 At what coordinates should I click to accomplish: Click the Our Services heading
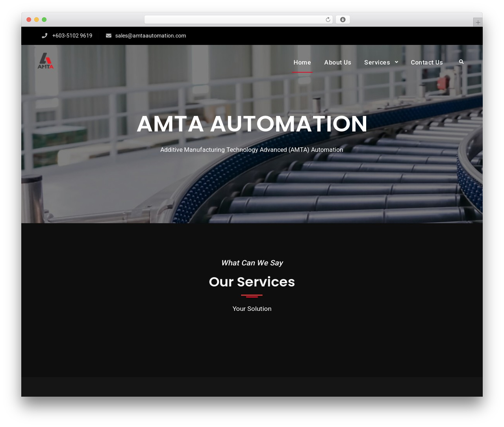(x=252, y=282)
